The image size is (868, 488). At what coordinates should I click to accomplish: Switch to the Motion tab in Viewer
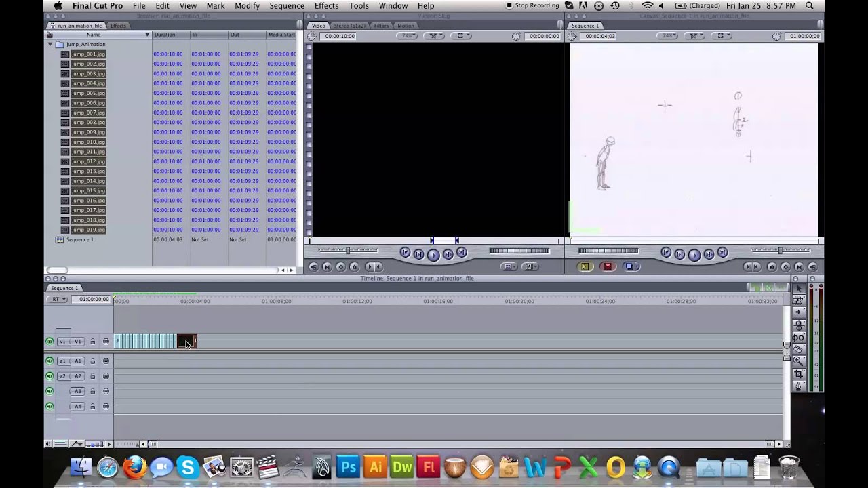click(x=406, y=26)
